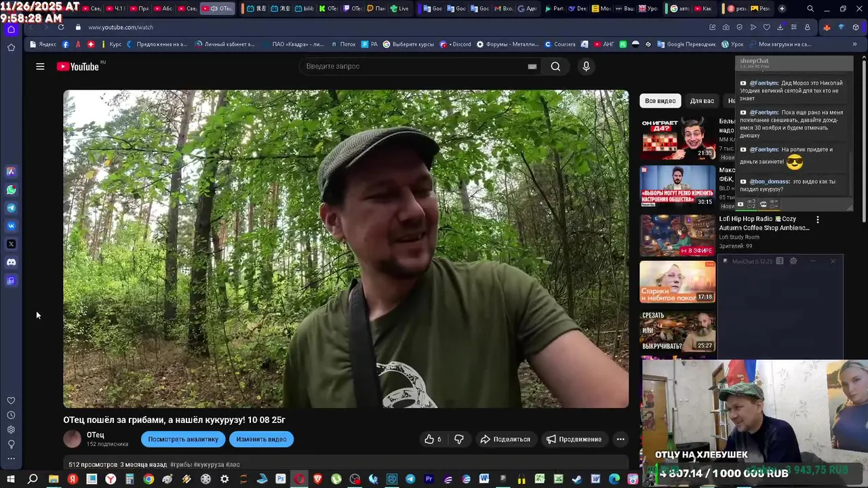868x488 pixels.
Task: Open history clock icon in Opera sidebar
Action: point(11,415)
